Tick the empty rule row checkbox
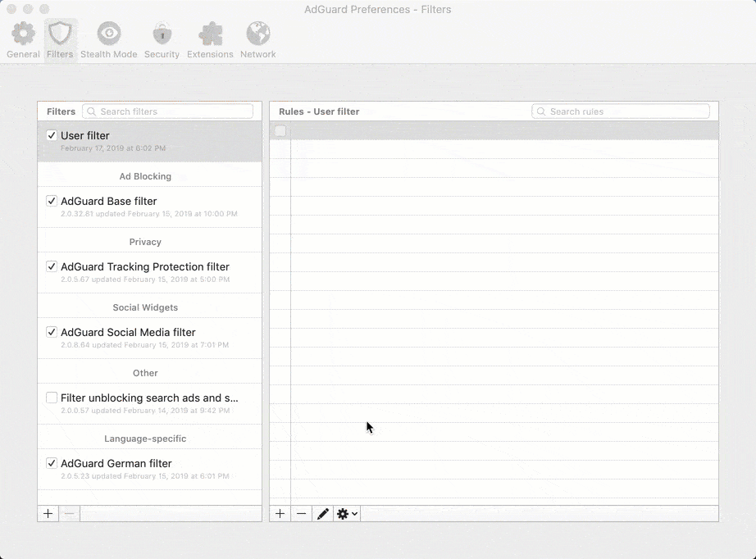 pyautogui.click(x=280, y=130)
